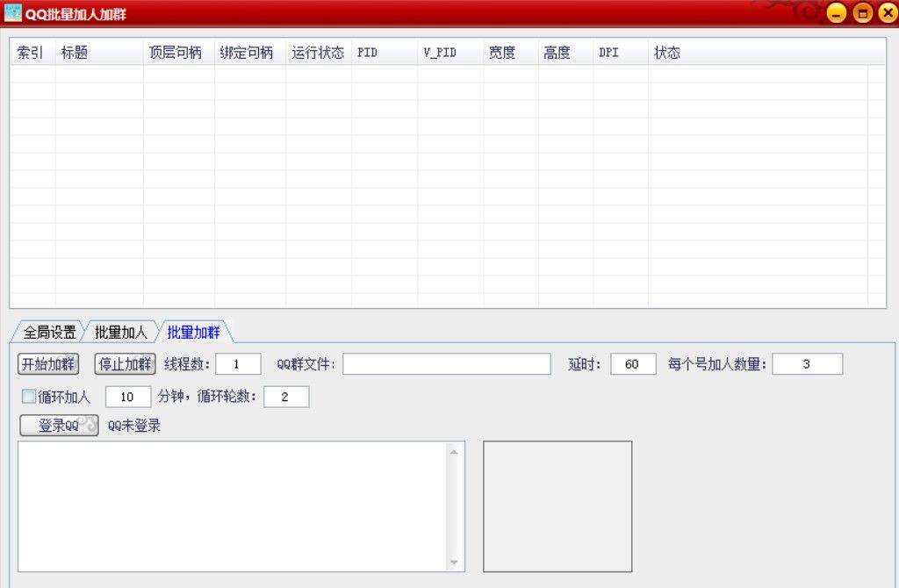Maximize the application window
This screenshot has height=588, width=899.
click(863, 13)
